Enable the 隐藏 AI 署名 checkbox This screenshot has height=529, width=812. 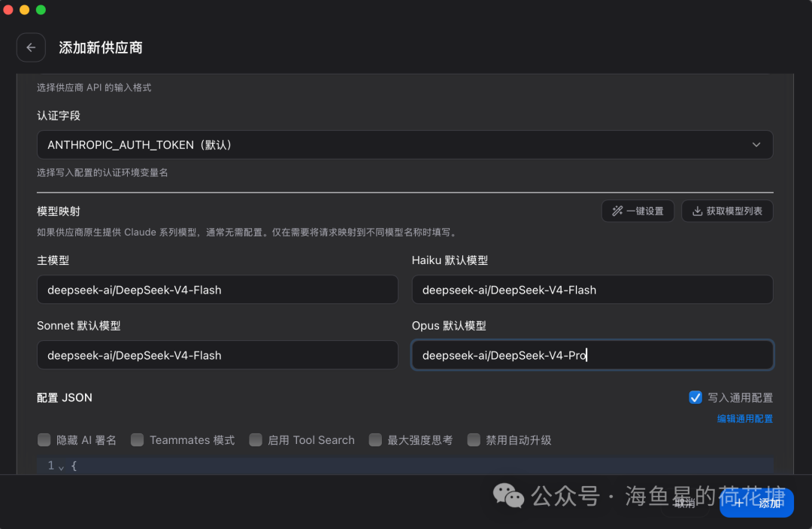[x=44, y=440]
